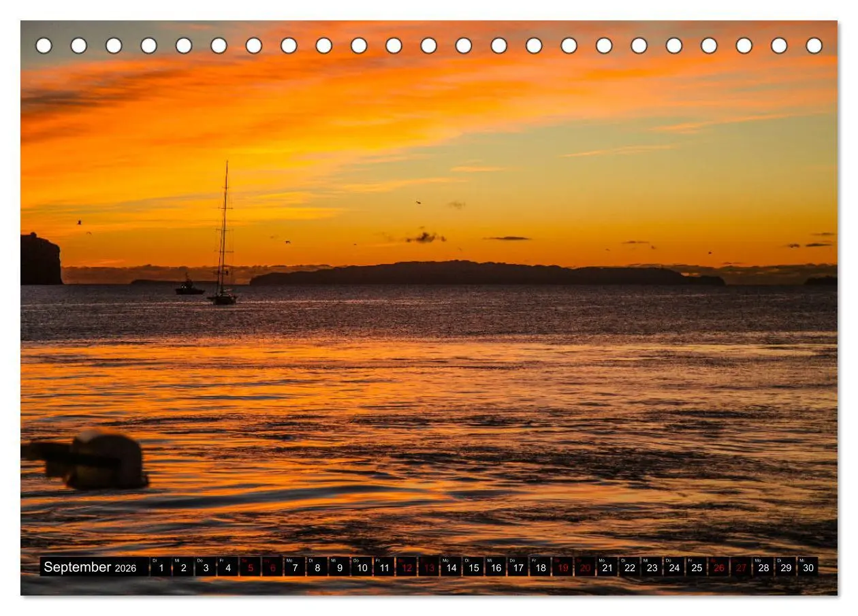
Task: Click the last day 30 cell
Action: coord(808,567)
